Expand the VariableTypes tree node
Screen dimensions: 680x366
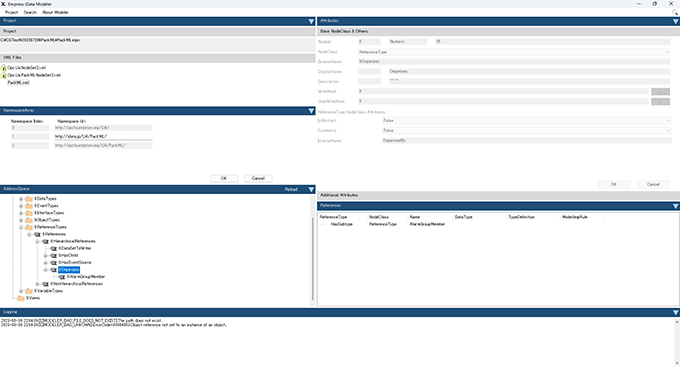pos(21,291)
